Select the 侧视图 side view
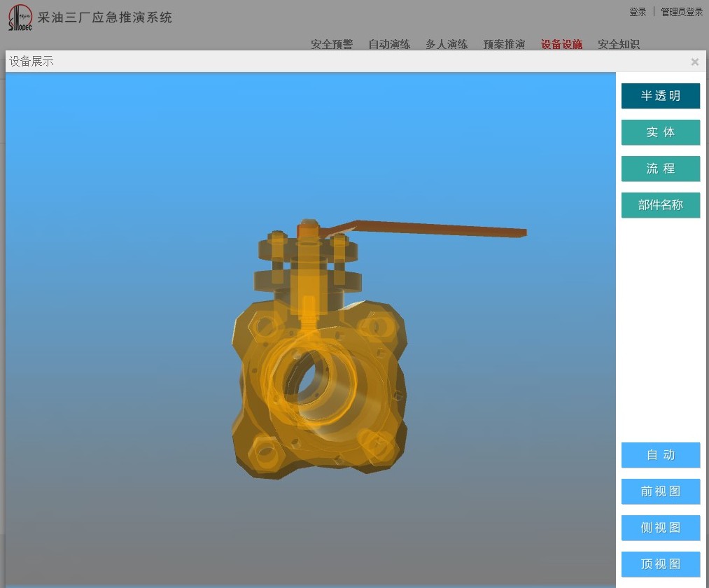Screen dimensions: 709x588 pyautogui.click(x=660, y=528)
